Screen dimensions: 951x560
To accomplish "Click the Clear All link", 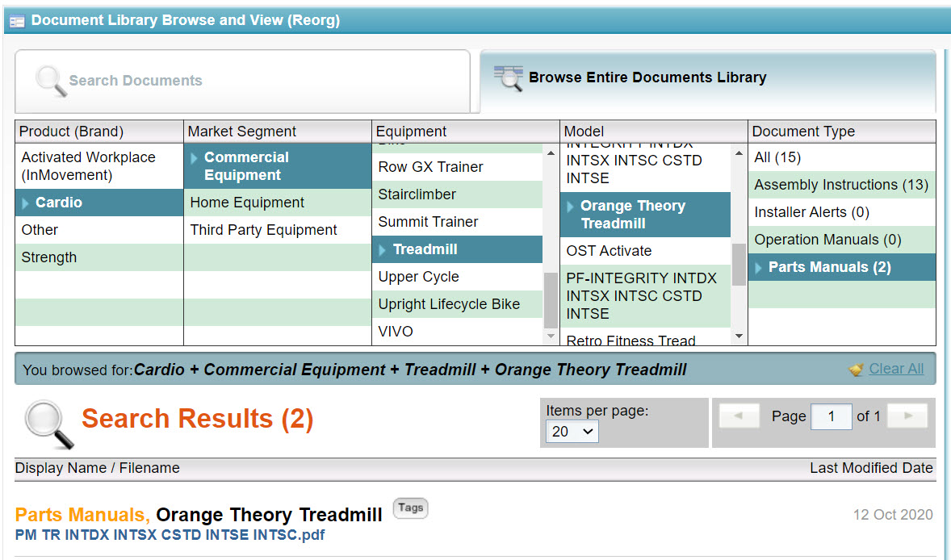I will pyautogui.click(x=896, y=369).
